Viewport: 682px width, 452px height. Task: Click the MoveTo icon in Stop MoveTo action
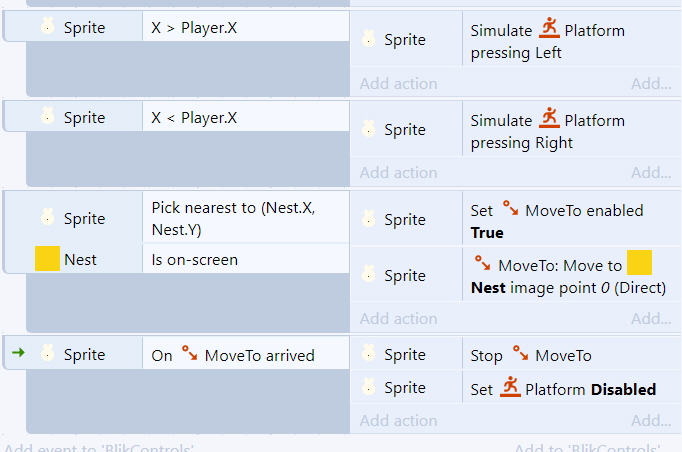pos(520,353)
